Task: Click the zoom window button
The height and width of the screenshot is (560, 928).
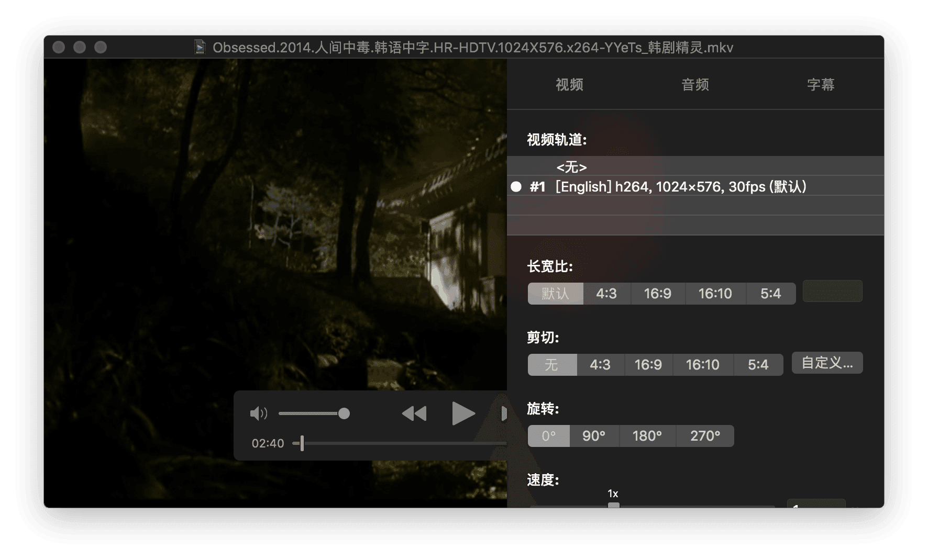Action: [x=101, y=48]
